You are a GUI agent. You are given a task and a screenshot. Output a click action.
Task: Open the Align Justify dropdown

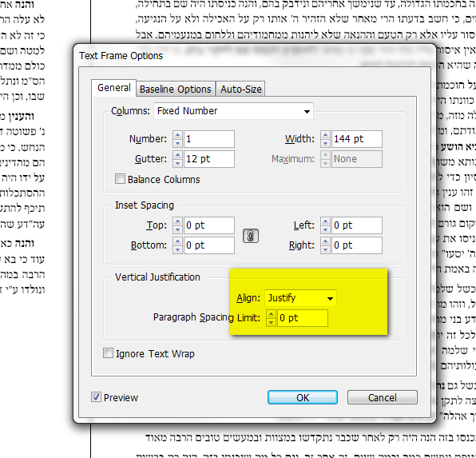click(300, 298)
